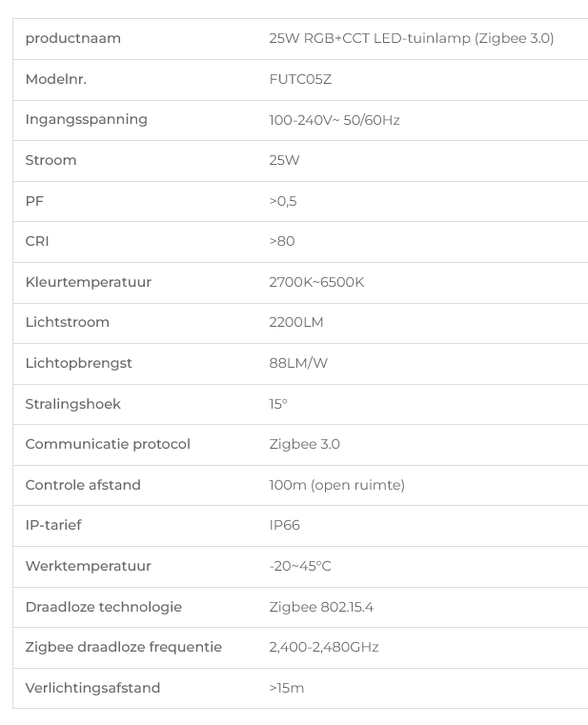Viewport: 588px width, 725px height.
Task: Click the Communicatie protocol label
Action: click(108, 444)
